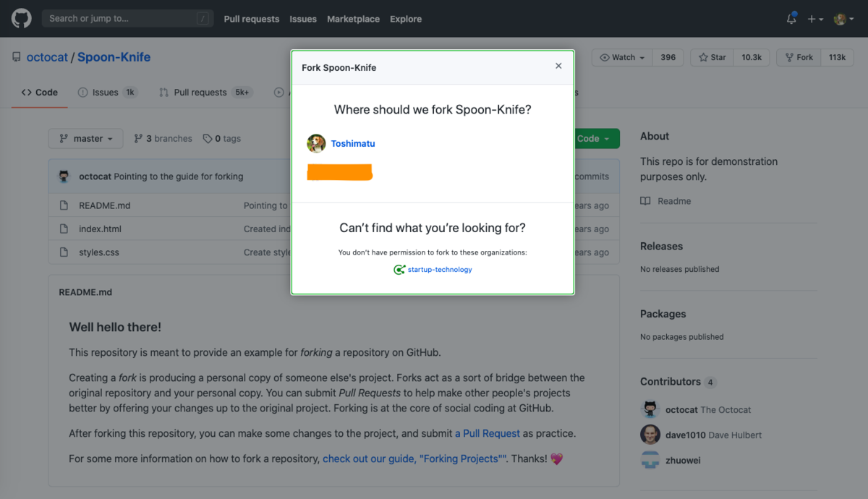Click the commits history link

click(x=592, y=176)
